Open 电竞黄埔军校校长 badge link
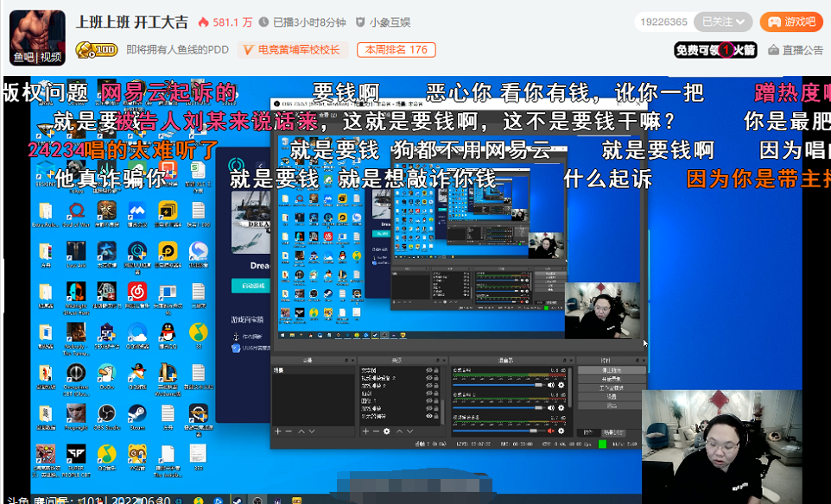 [x=293, y=50]
